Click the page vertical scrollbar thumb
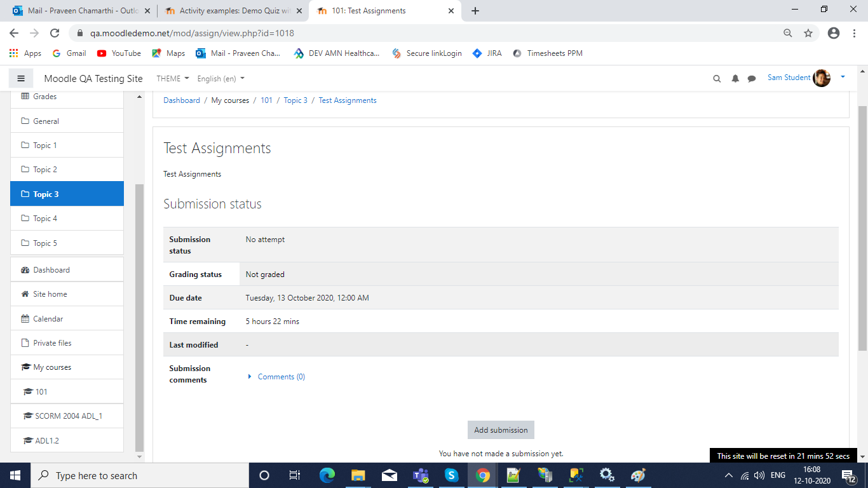 pos(862,228)
